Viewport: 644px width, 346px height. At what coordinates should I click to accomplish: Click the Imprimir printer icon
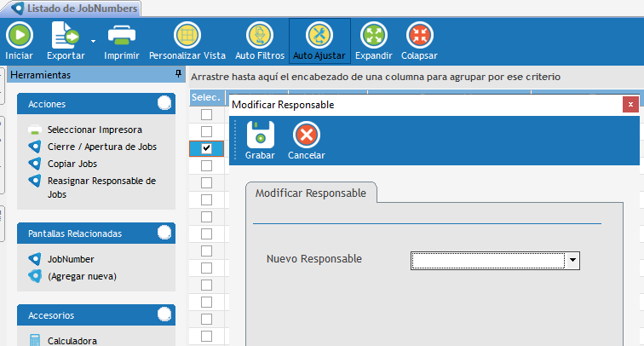click(x=121, y=35)
